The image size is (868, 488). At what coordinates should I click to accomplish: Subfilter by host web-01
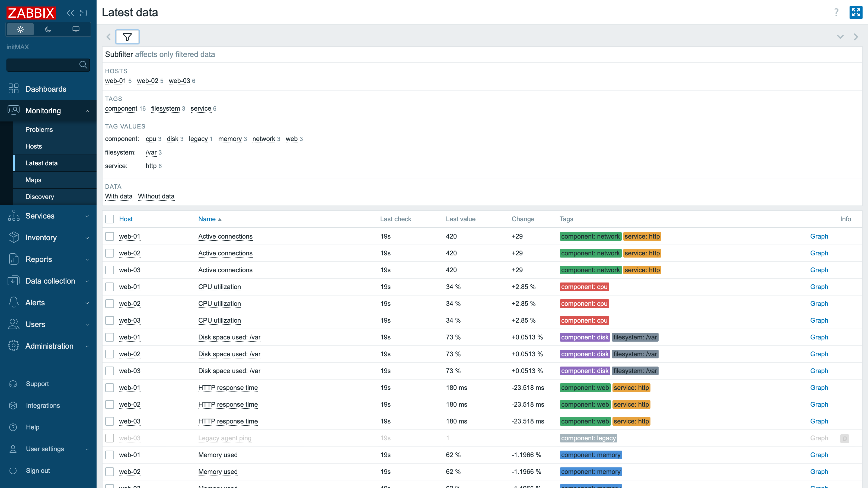pos(116,81)
